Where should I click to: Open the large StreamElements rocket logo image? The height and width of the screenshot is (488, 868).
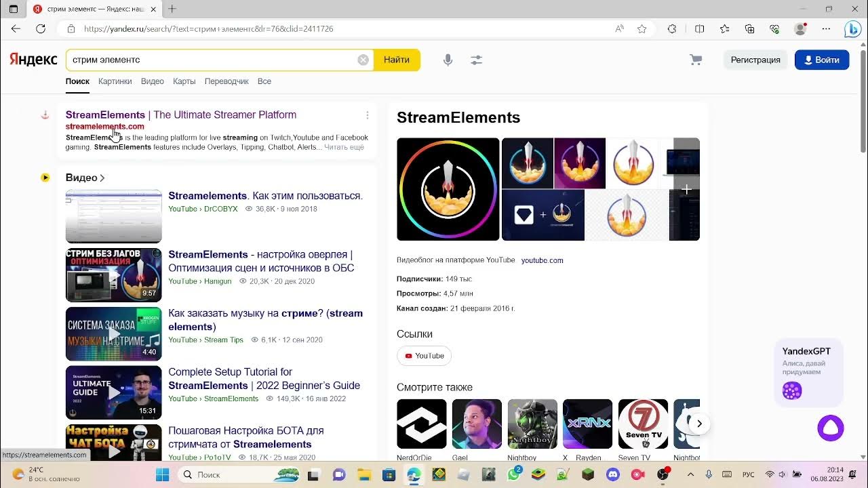[x=448, y=189]
